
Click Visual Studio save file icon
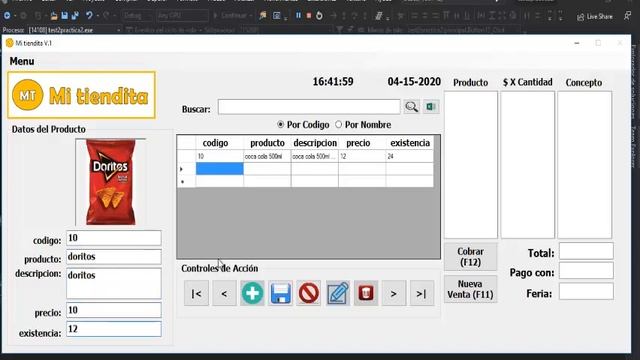(x=64, y=16)
